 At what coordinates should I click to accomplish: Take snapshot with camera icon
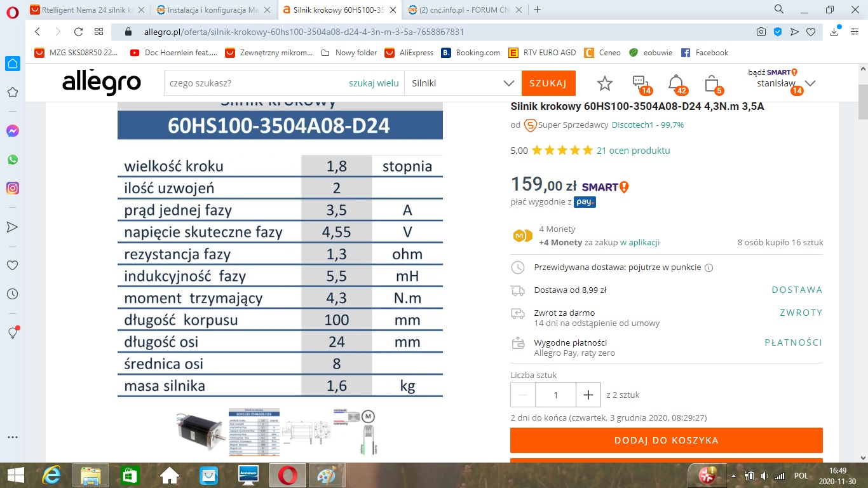click(761, 32)
